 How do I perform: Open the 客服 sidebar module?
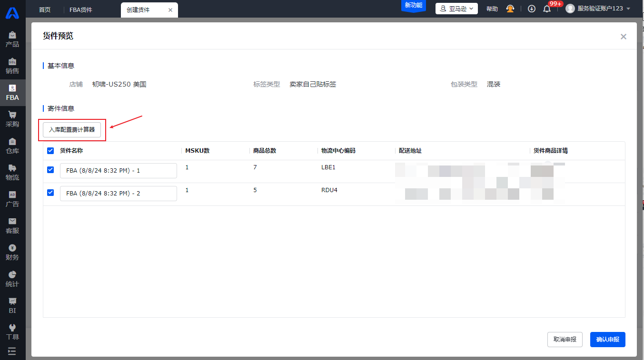12,226
